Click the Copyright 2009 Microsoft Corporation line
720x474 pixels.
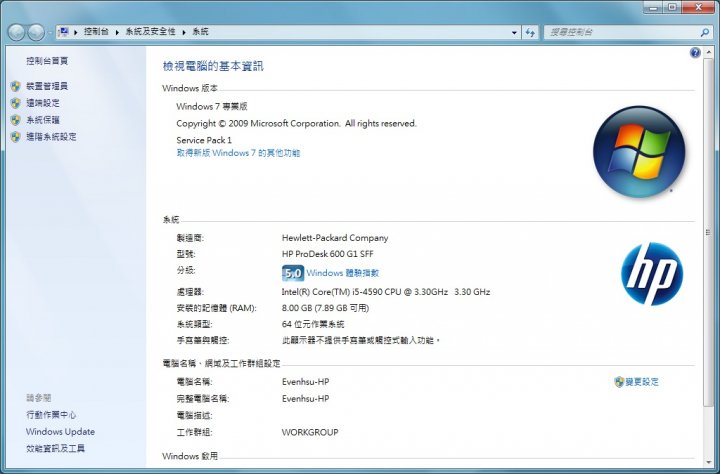pyautogui.click(x=296, y=124)
